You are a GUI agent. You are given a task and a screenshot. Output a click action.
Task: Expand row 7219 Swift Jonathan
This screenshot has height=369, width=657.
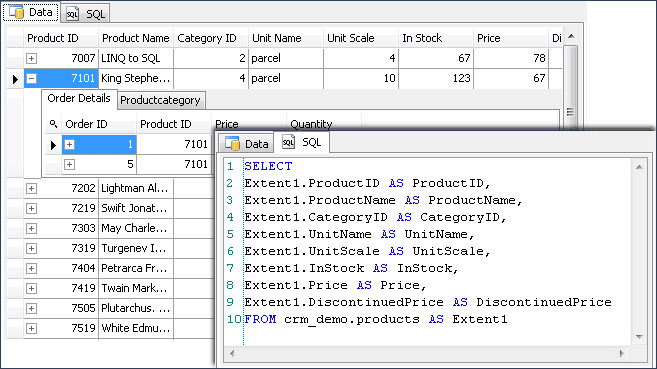pyautogui.click(x=31, y=209)
